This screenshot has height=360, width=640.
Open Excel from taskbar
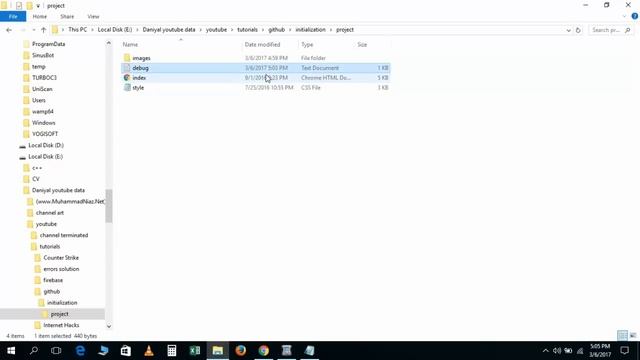tap(195, 351)
